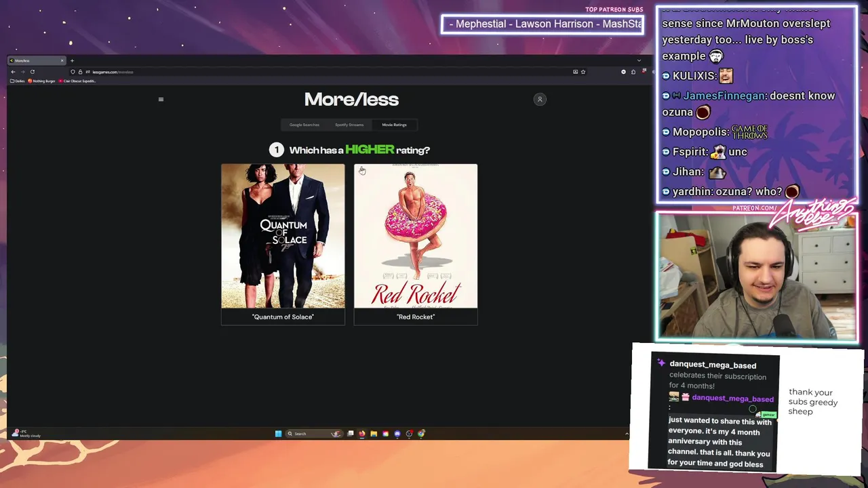
Task: Click the Jihan chat message
Action: point(694,172)
